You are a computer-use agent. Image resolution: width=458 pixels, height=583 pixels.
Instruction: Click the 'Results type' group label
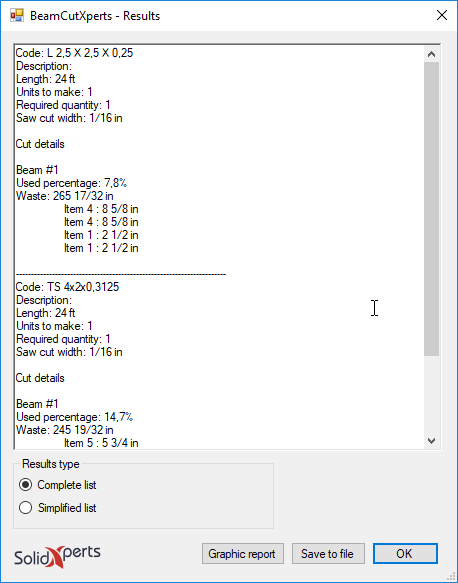click(51, 464)
